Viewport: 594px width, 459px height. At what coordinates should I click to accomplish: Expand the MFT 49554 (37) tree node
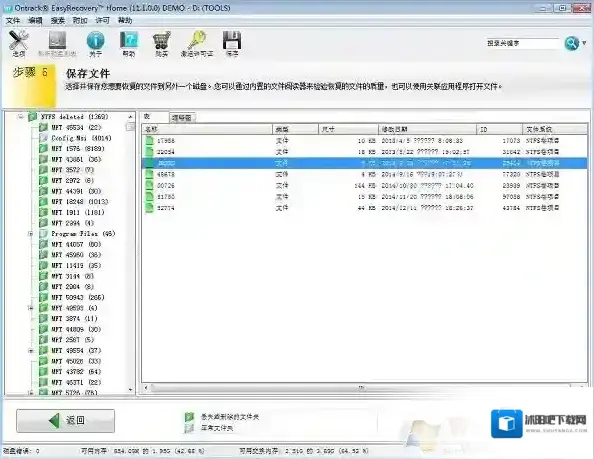pyautogui.click(x=31, y=351)
